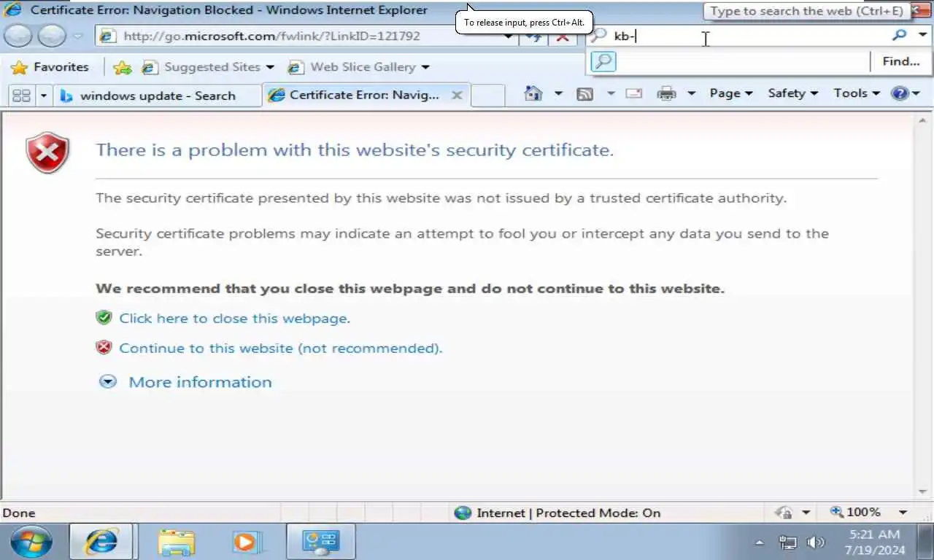Screen dimensions: 934x560
Task: Click the Print icon
Action: click(666, 93)
